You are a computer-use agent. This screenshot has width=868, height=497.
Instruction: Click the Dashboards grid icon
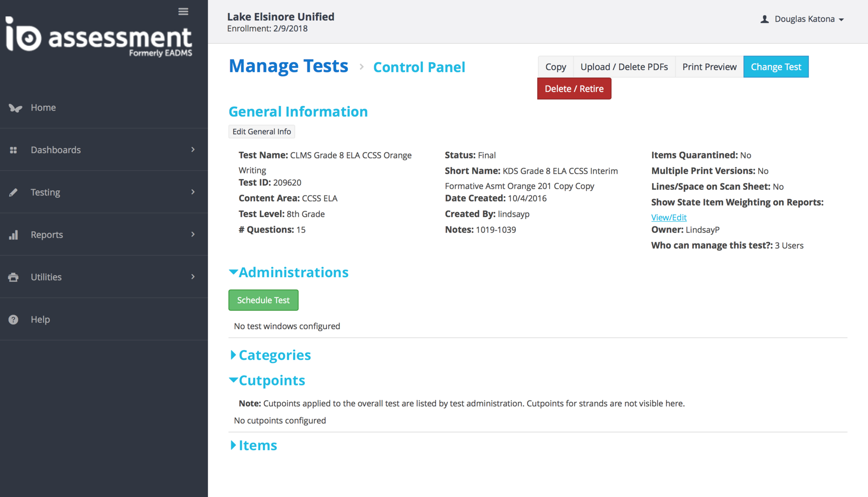14,150
